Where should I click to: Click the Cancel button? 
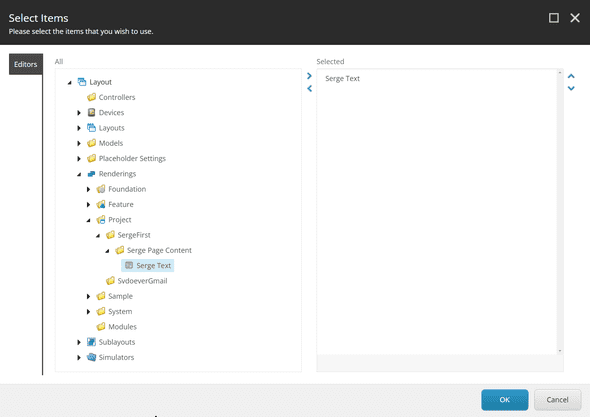click(557, 400)
